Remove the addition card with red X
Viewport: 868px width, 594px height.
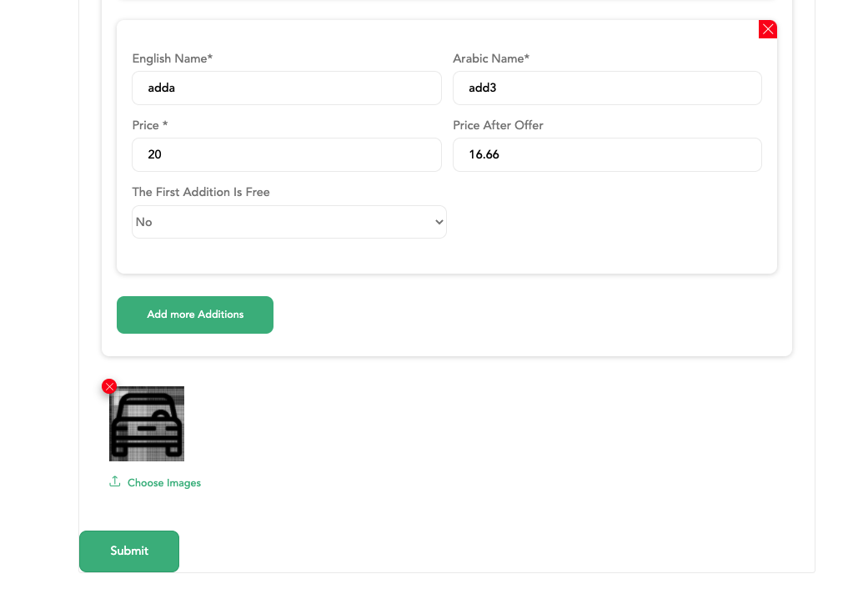coord(768,29)
